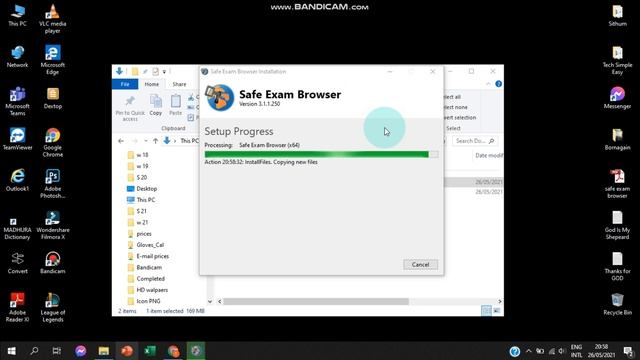Open Tech Simple Easy folder
This screenshot has width=640, height=360.
pos(618,60)
